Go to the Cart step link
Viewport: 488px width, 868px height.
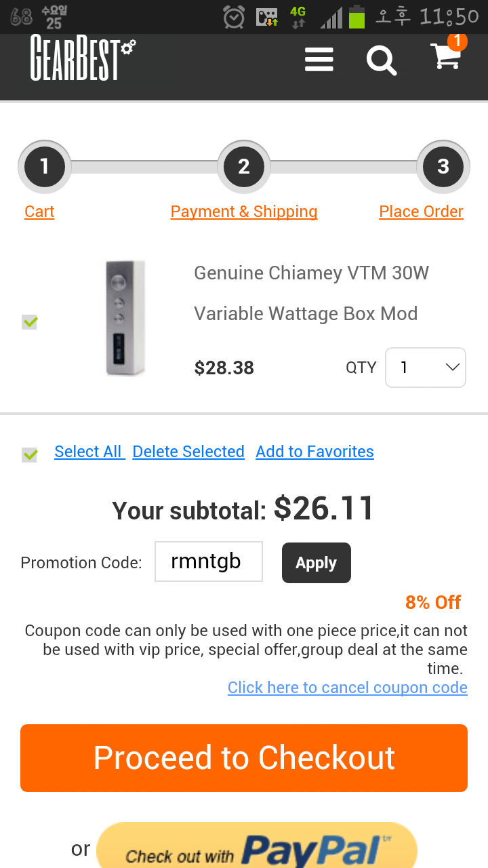coord(39,212)
